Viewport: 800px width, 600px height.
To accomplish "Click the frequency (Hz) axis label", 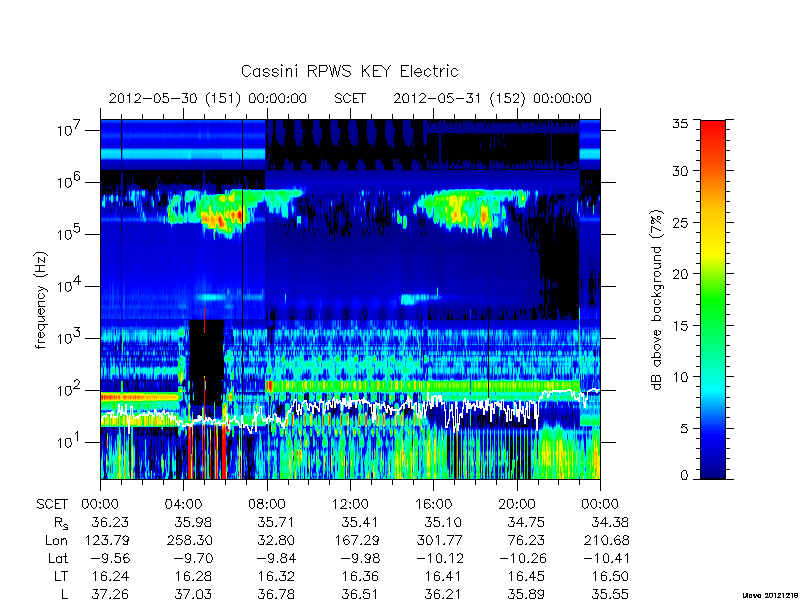I will 42,300.
